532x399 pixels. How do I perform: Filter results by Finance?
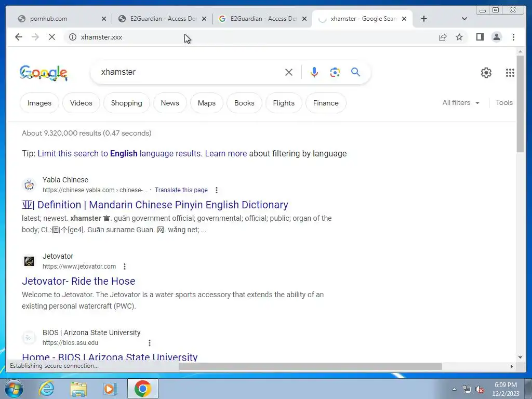(x=326, y=103)
